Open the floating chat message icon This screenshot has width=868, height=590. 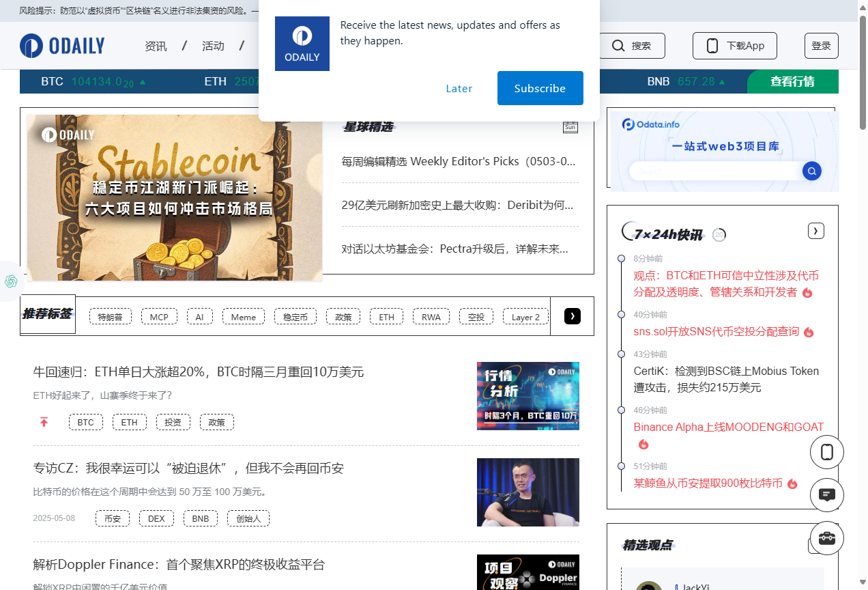point(826,495)
